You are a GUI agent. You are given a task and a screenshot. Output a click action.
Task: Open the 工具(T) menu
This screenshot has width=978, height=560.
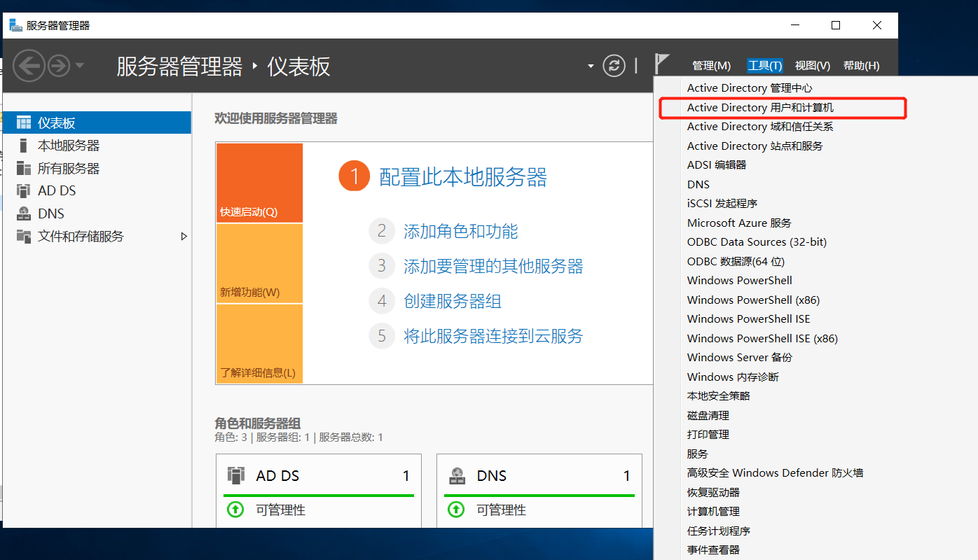765,66
